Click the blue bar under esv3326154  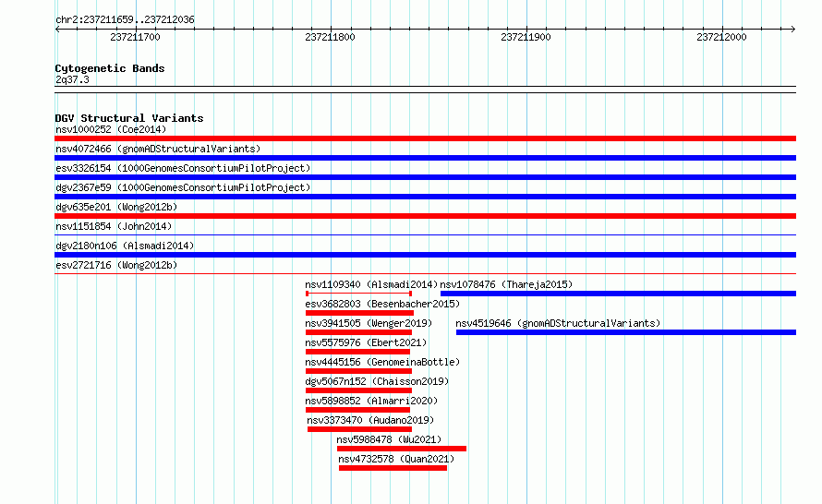(425, 177)
